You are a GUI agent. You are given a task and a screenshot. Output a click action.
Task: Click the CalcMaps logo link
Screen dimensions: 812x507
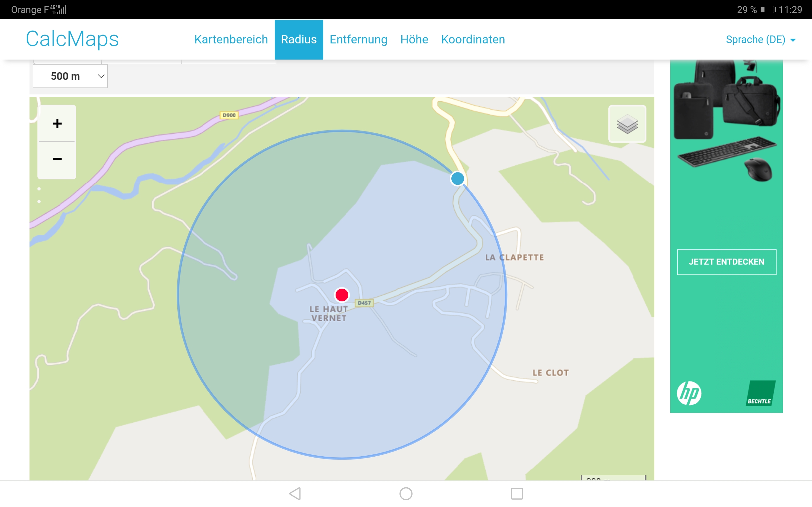point(72,39)
